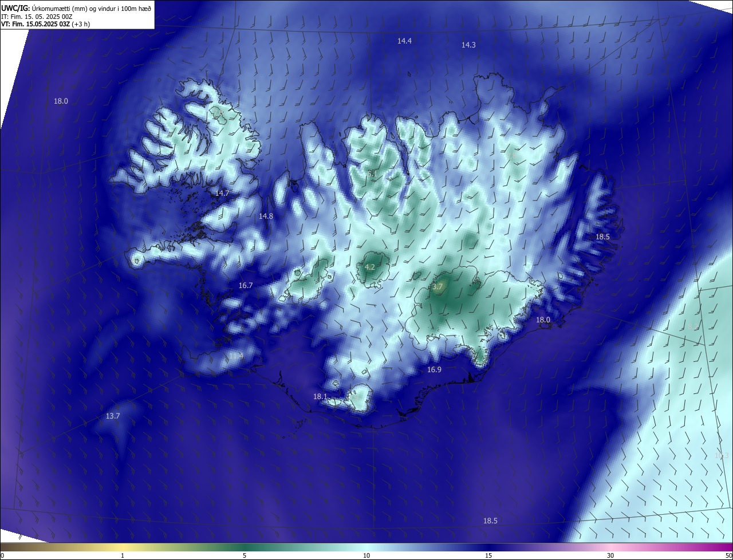
Task: Click the 4.2 value on the central glacier
Action: [370, 267]
